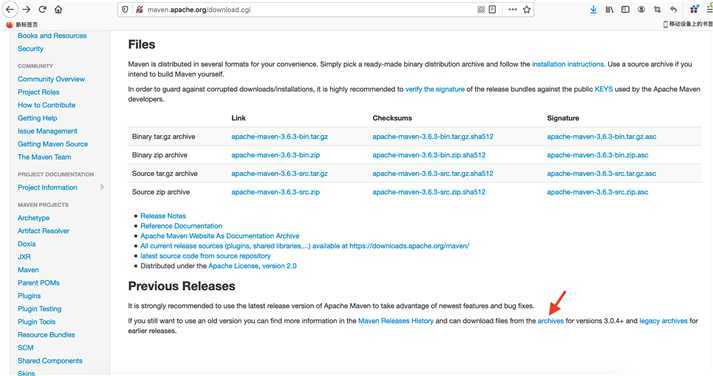Open Artifact Resolver project link
The width and height of the screenshot is (713, 376).
(44, 231)
